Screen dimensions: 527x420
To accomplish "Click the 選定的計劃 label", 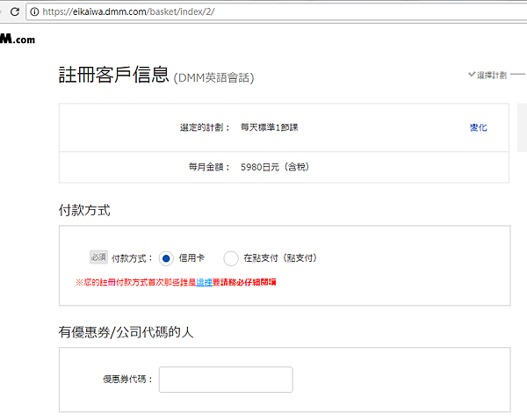I will click(205, 127).
